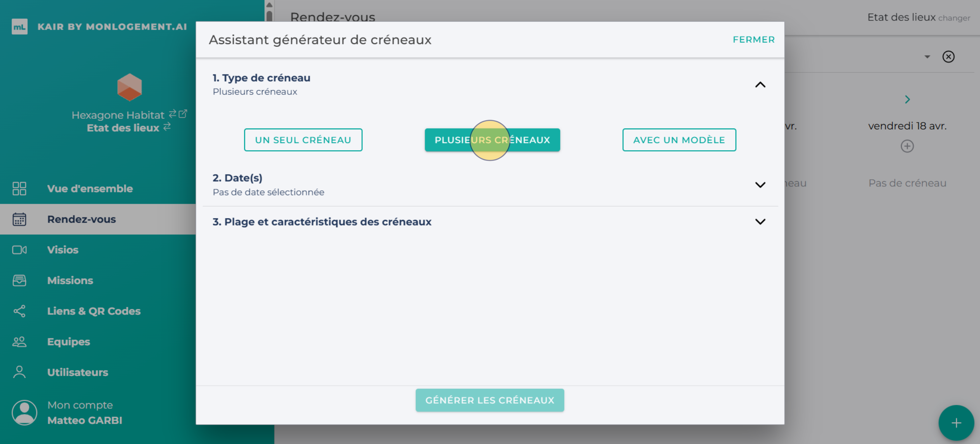
Task: Expand the Date(s) section
Action: [x=760, y=185]
